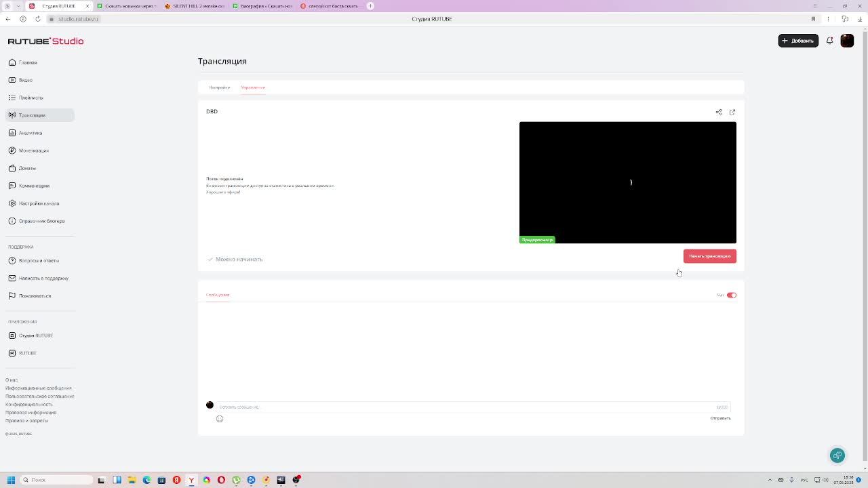Image resolution: width=868 pixels, height=488 pixels.
Task: Open stream in new window icon
Action: [x=732, y=112]
